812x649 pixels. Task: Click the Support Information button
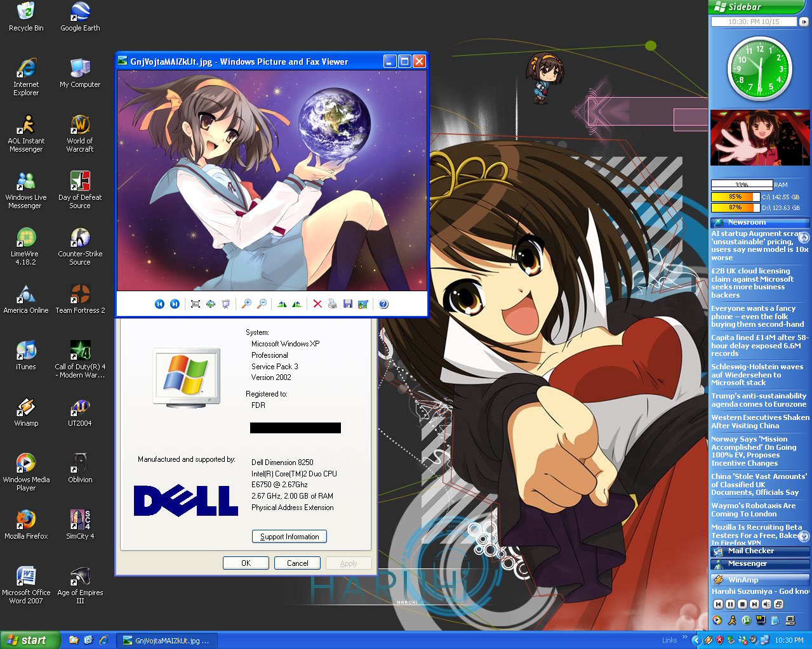pos(290,537)
